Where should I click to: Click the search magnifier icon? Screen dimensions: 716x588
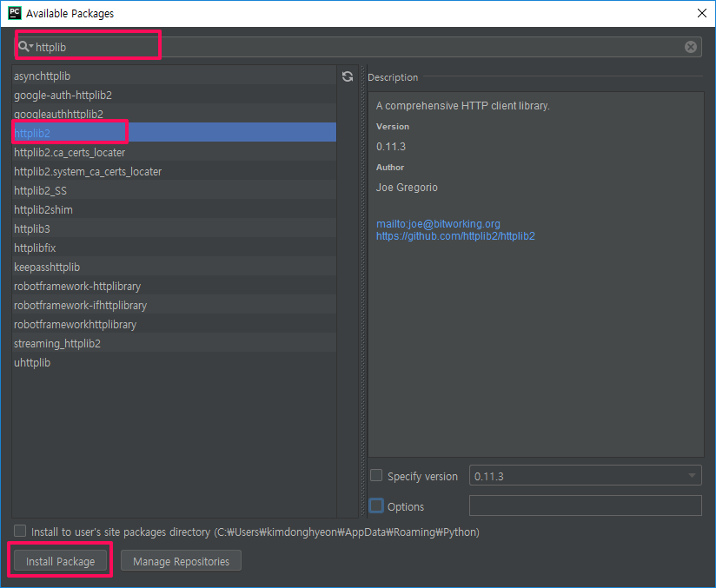coord(24,47)
